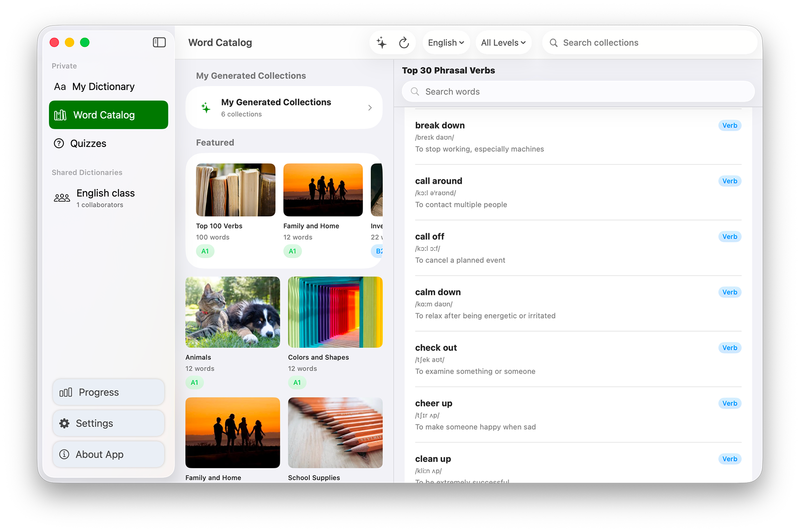Click the Quizzes question mark icon
The image size is (800, 532).
59,143
